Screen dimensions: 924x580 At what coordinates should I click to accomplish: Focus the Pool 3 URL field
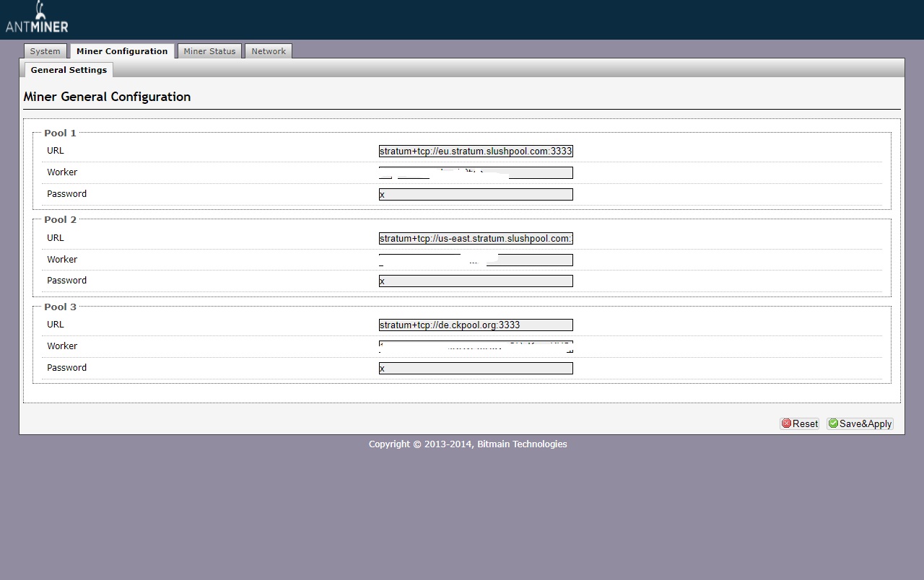pyautogui.click(x=476, y=325)
